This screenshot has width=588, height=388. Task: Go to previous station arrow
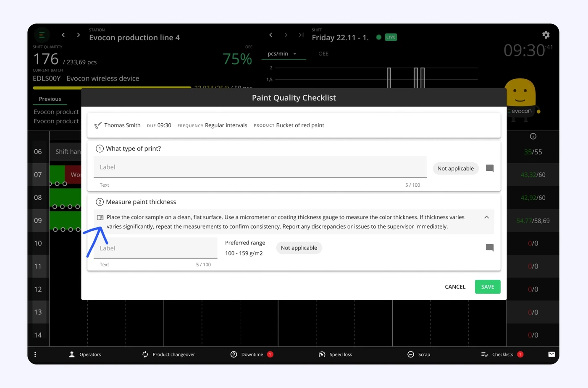[x=63, y=35]
